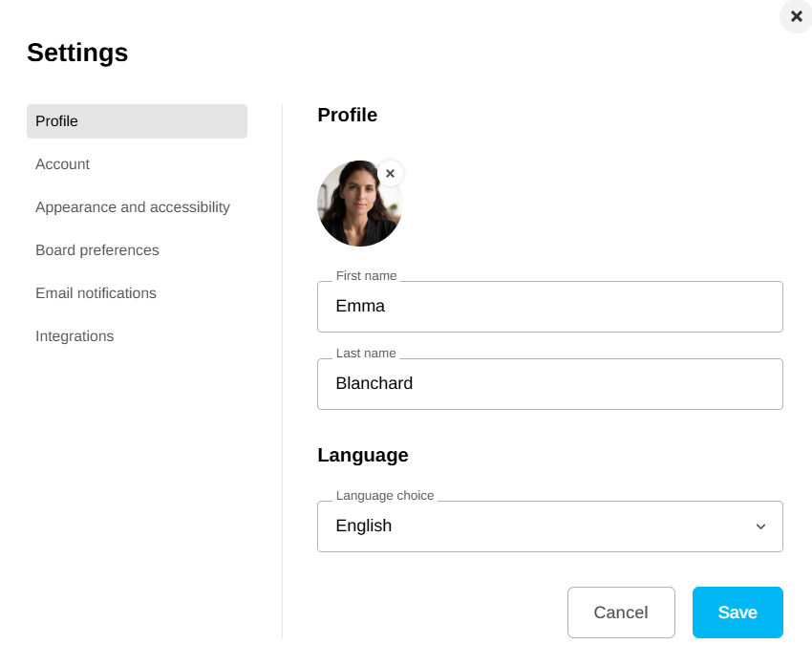Open the Integrations section
Screen dimensions: 812x666
click(75, 336)
